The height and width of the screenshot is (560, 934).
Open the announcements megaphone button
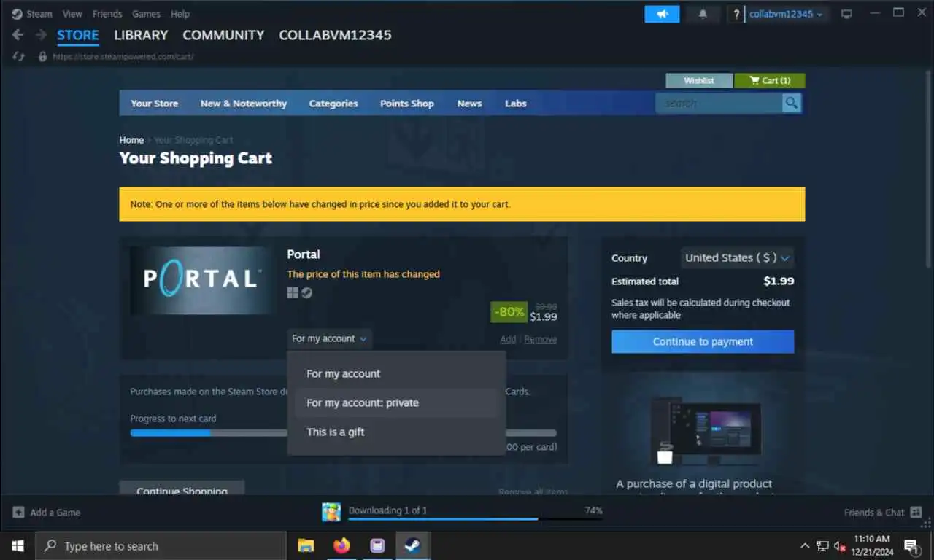(x=662, y=14)
